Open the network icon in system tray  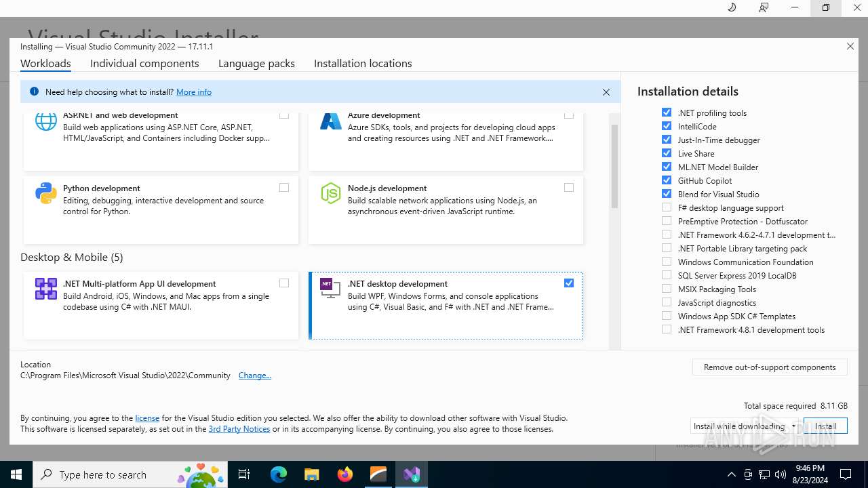click(x=764, y=474)
